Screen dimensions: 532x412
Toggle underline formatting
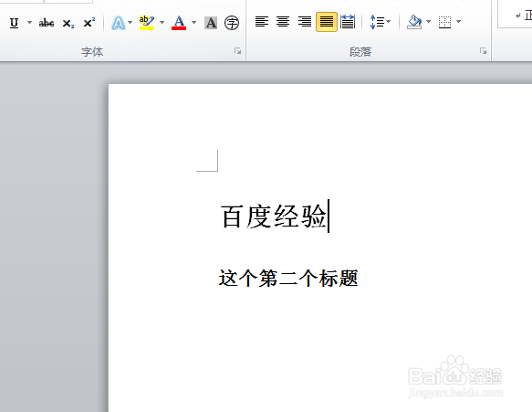[14, 23]
